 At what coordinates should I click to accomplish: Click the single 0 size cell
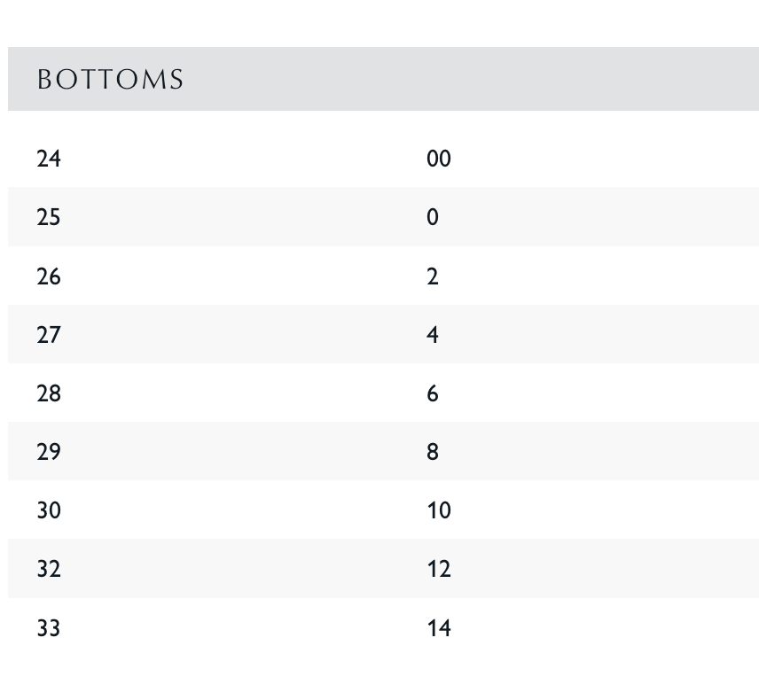click(x=433, y=217)
